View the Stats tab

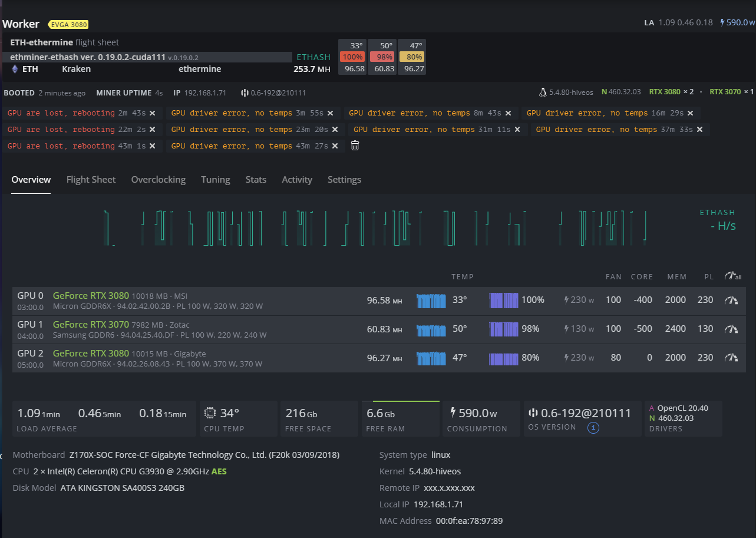point(256,180)
